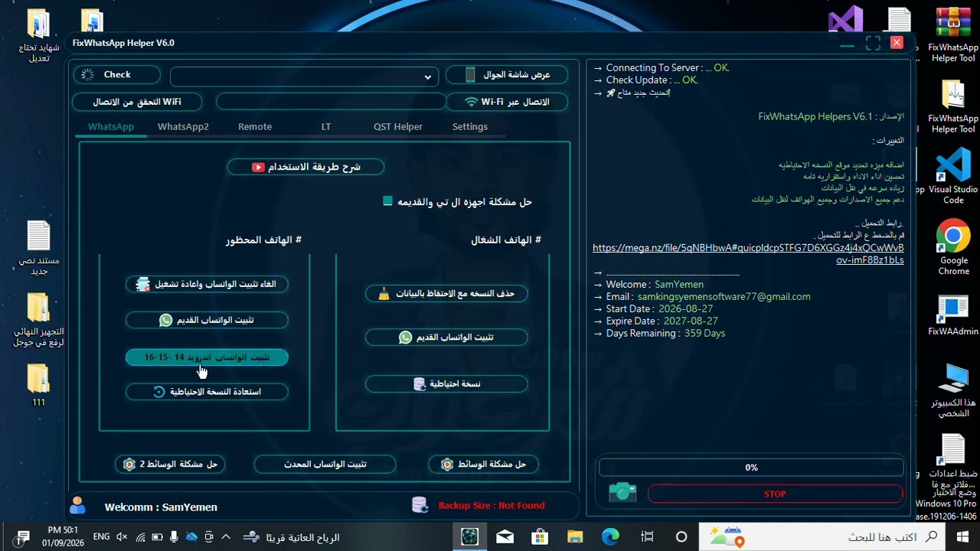Viewport: 980px width, 551px height.
Task: Click the ENG language indicator
Action: click(x=101, y=537)
